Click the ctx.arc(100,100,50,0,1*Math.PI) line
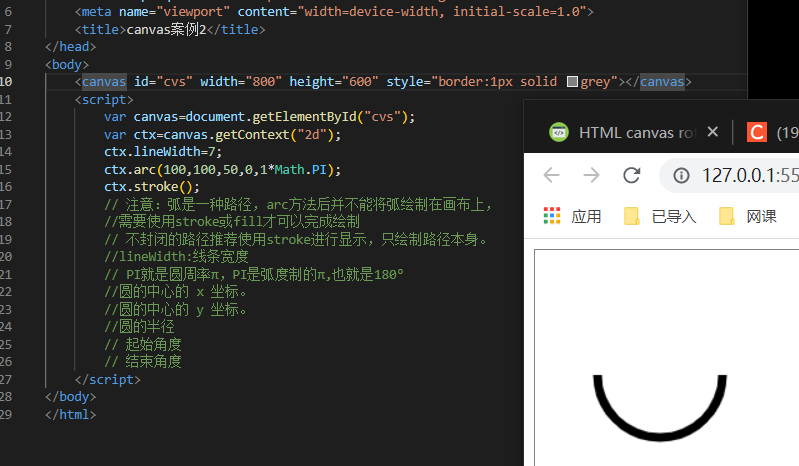This screenshot has height=466, width=799. coord(222,170)
